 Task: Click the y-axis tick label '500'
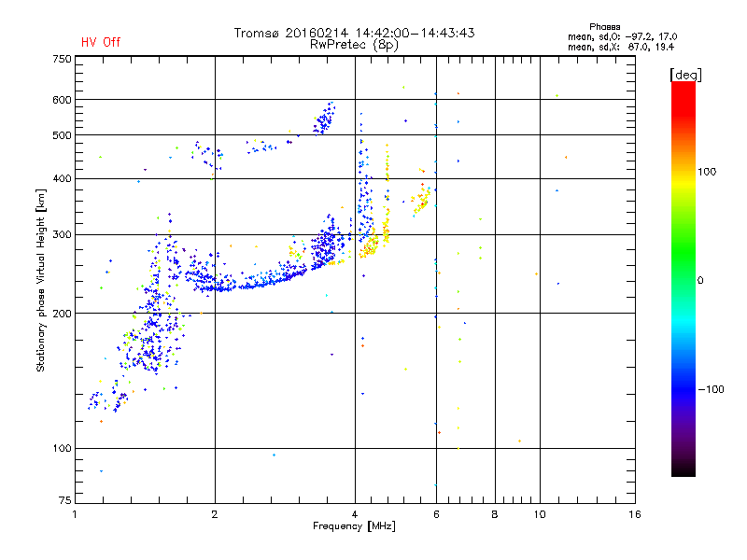coord(62,135)
